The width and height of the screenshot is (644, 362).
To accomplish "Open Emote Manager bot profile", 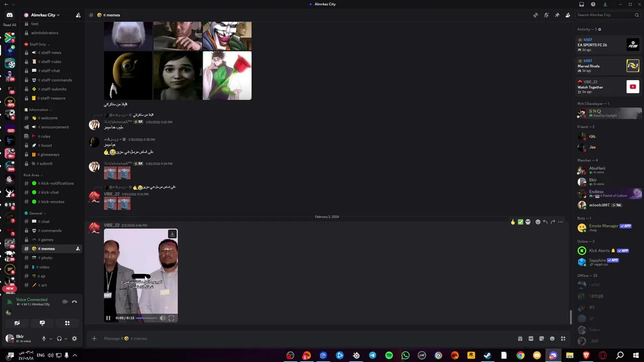I will (x=609, y=228).
